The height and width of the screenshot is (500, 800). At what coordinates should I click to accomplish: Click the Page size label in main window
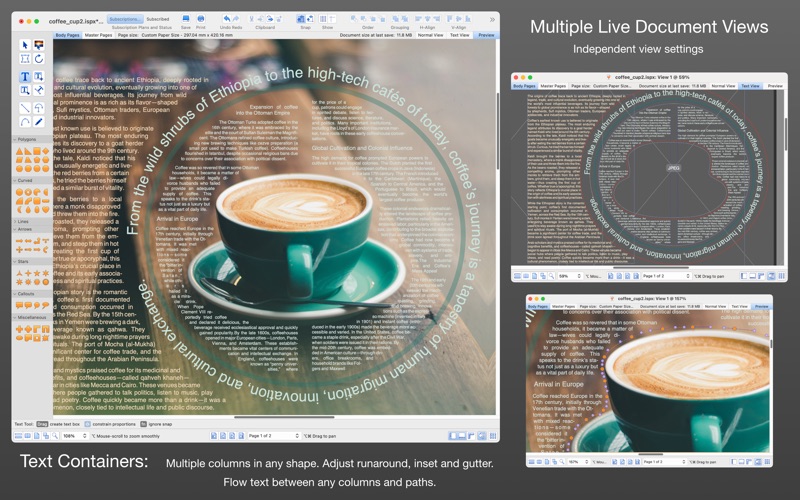tap(175, 35)
